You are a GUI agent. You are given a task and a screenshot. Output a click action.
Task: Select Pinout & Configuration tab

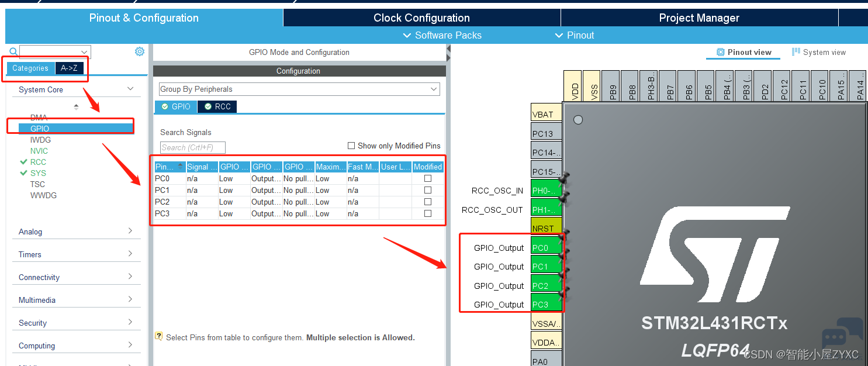144,18
